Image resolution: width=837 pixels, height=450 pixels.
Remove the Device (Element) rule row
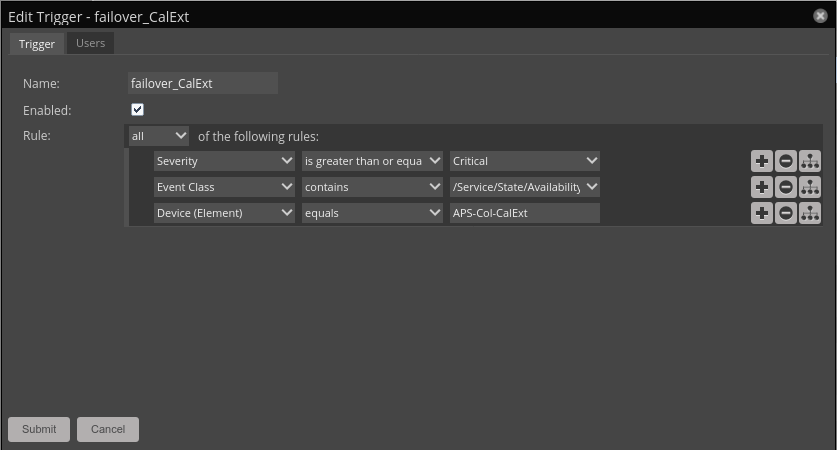786,213
